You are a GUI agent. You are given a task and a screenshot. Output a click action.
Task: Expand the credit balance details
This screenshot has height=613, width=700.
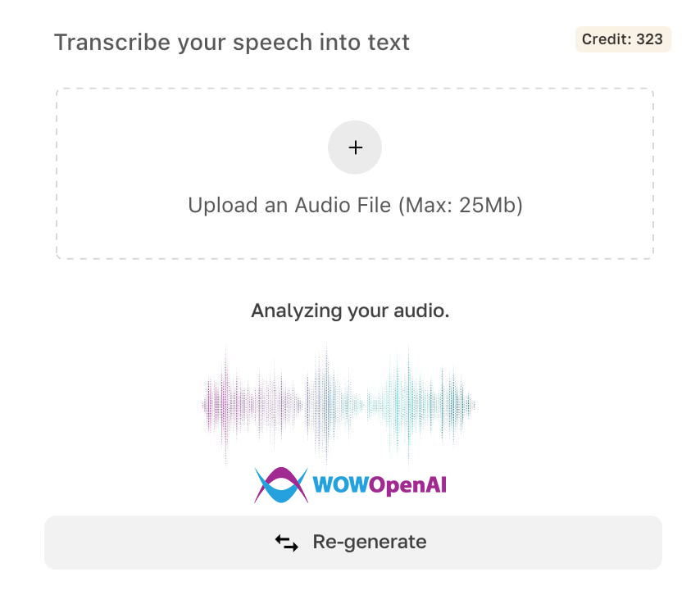click(623, 39)
